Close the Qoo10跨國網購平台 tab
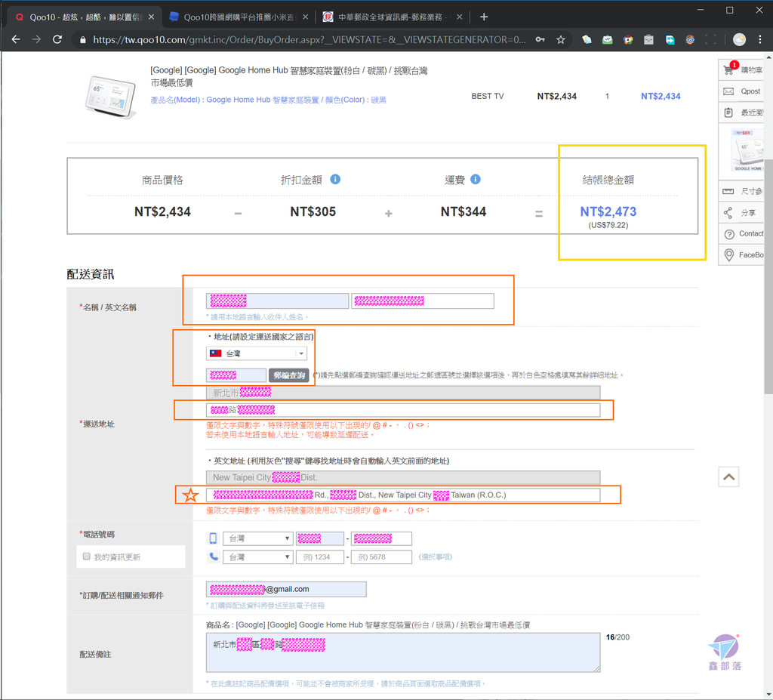This screenshot has width=773, height=700. (x=306, y=17)
